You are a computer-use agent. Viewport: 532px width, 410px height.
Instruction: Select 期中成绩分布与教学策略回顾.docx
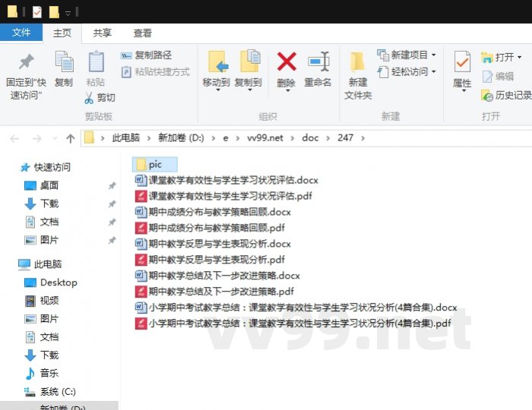coord(213,212)
